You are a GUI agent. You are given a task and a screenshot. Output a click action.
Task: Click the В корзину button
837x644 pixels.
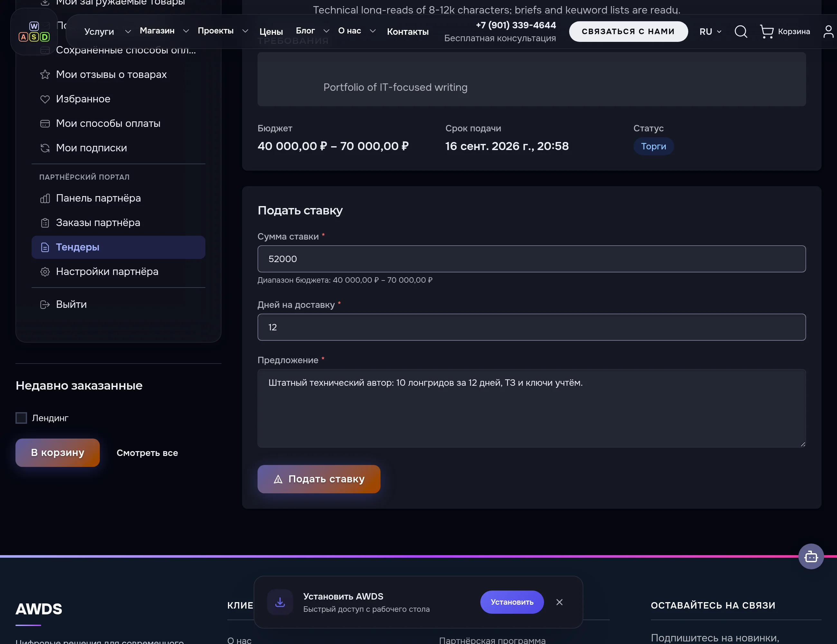[58, 453]
